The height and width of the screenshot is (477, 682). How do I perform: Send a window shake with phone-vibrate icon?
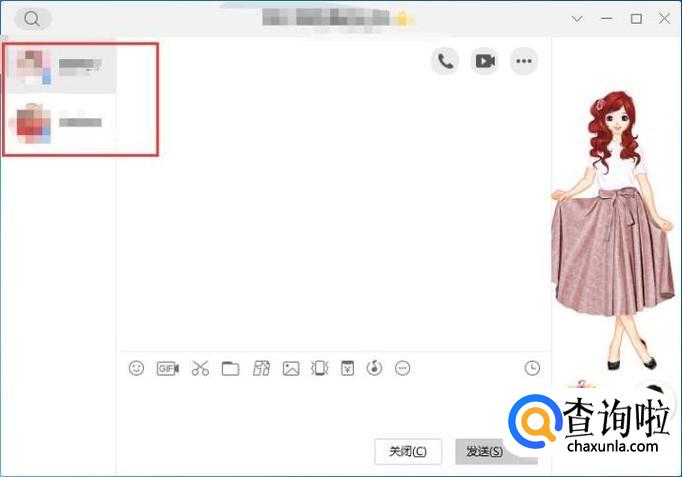click(x=320, y=368)
